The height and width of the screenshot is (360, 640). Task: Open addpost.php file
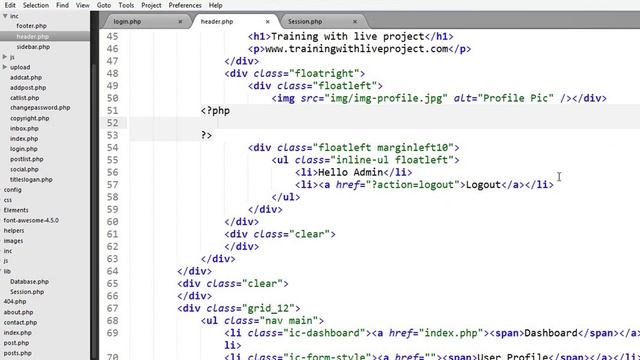(x=28, y=87)
